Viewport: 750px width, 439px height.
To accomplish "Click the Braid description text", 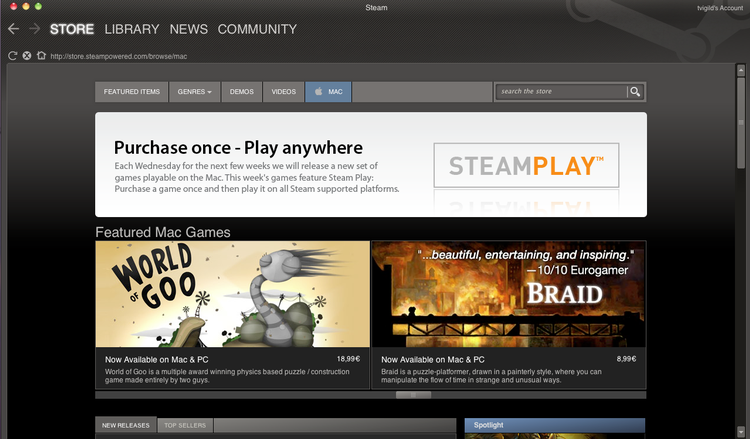I will pyautogui.click(x=491, y=376).
